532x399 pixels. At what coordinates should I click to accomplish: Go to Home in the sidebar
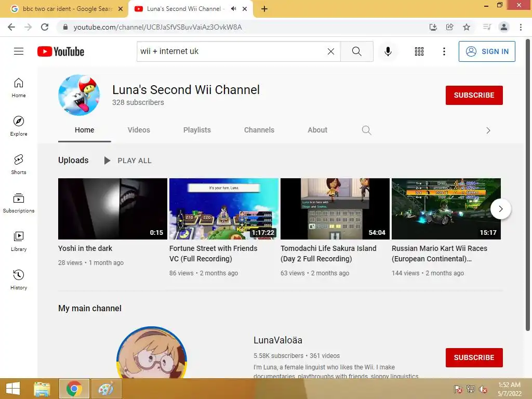[19, 88]
